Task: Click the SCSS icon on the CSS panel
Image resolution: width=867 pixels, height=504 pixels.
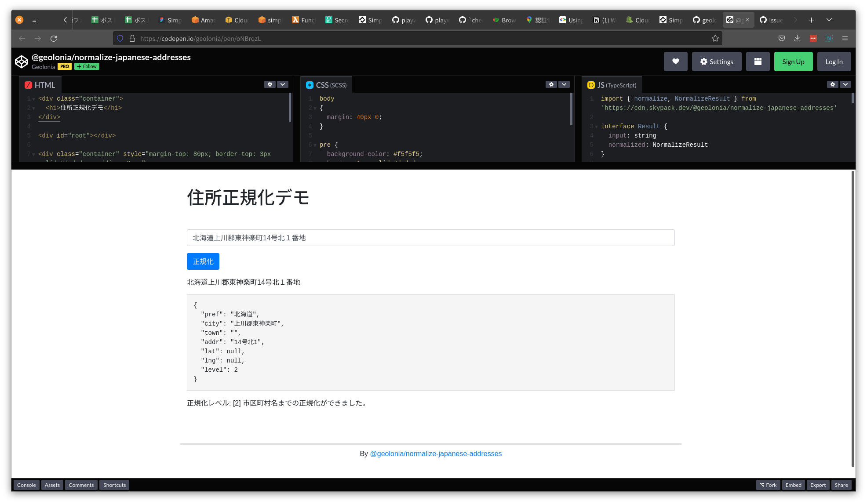Action: coord(310,84)
